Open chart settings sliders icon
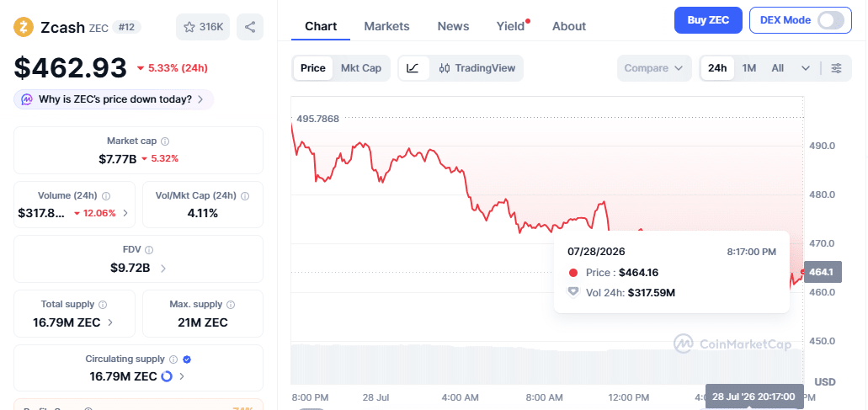 point(837,68)
